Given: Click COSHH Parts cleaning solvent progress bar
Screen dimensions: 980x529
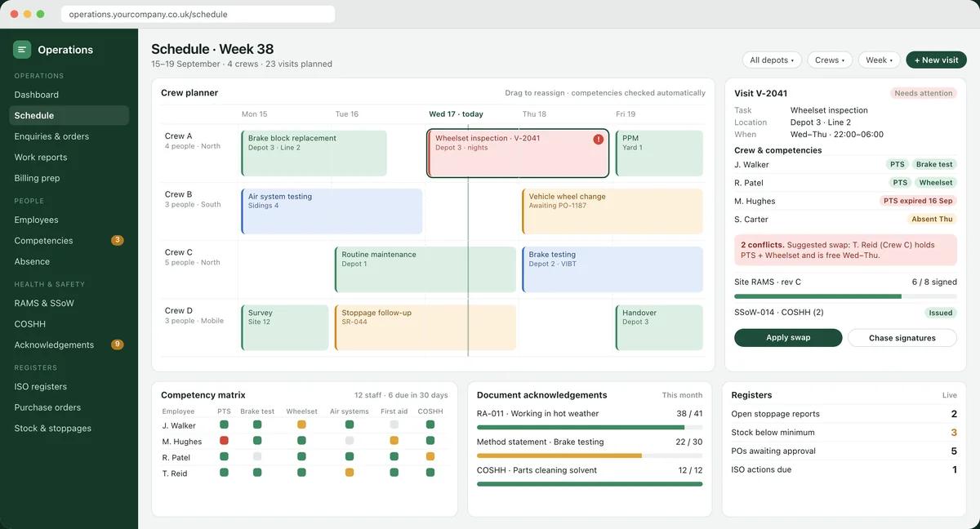Looking at the screenshot, I should [590, 484].
